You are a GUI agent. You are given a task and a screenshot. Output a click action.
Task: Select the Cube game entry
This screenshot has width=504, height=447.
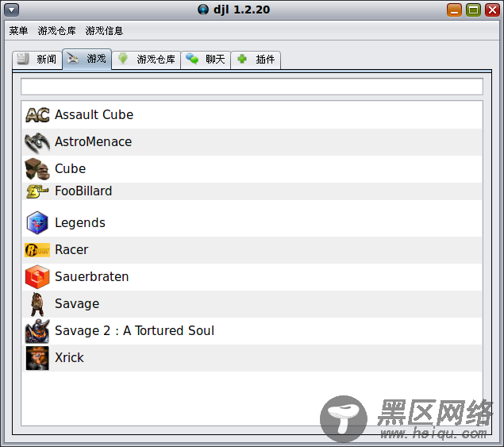[x=252, y=169]
